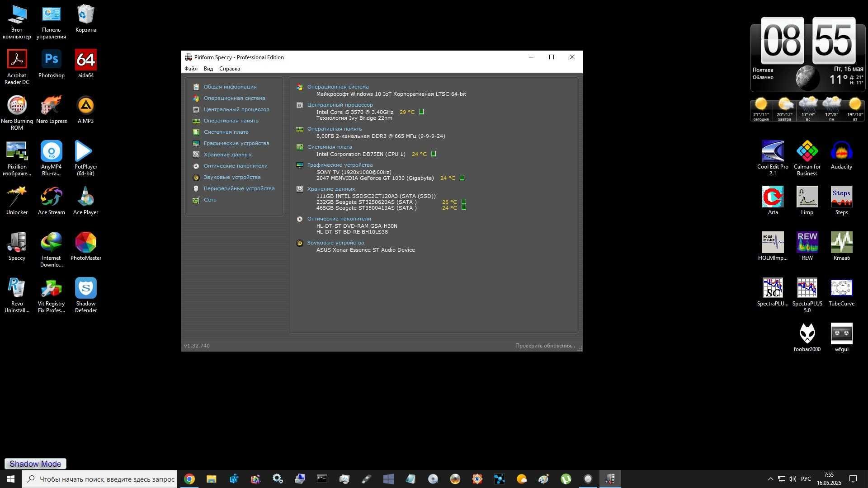Open Chrome from the taskbar
Viewport: 868px width, 488px height.
[189, 479]
